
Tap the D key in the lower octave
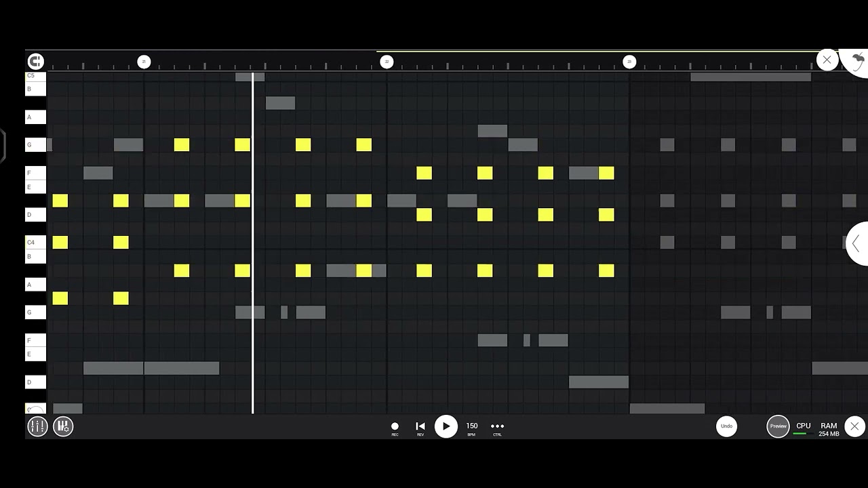(35, 382)
